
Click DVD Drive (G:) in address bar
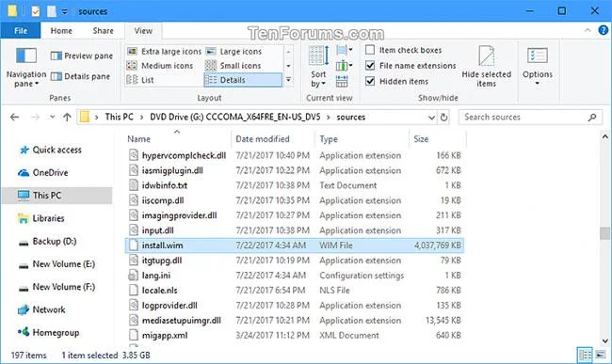(235, 117)
